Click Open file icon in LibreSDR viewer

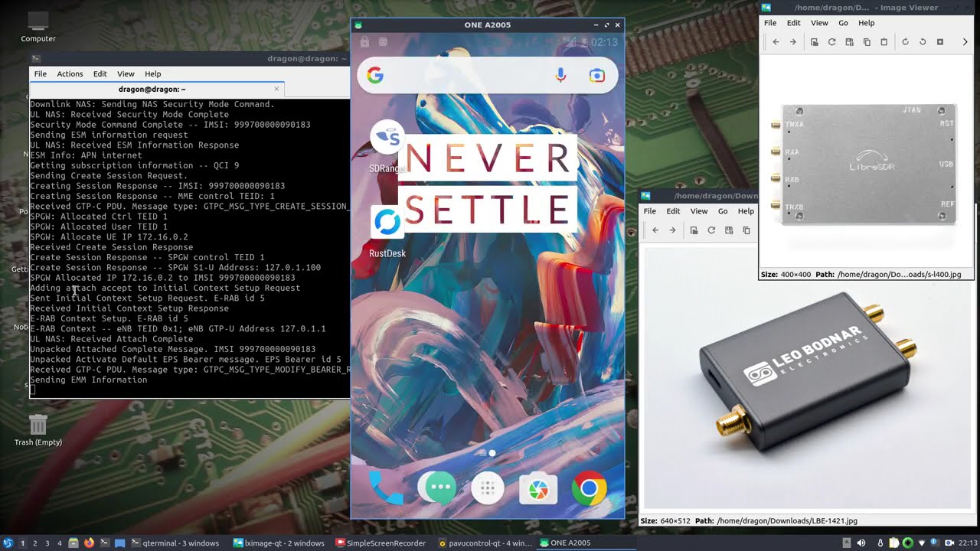(x=815, y=42)
